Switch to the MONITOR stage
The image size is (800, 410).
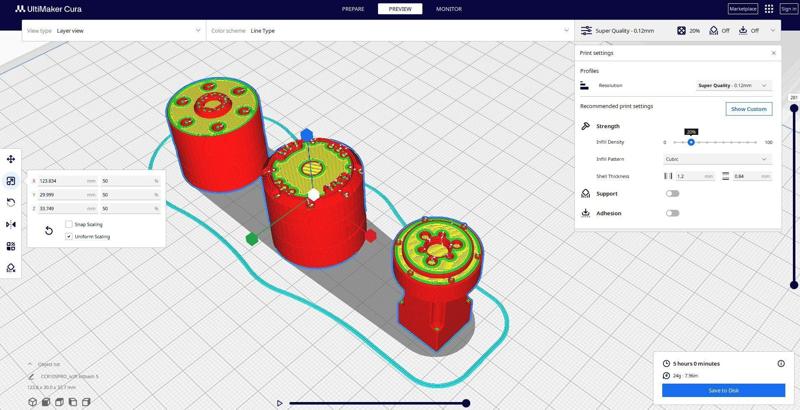pyautogui.click(x=448, y=9)
